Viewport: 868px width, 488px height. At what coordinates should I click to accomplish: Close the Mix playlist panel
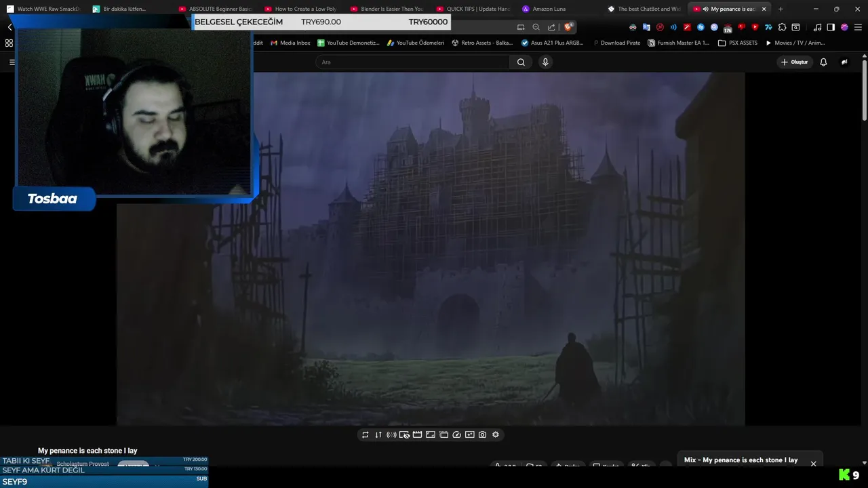tap(813, 464)
